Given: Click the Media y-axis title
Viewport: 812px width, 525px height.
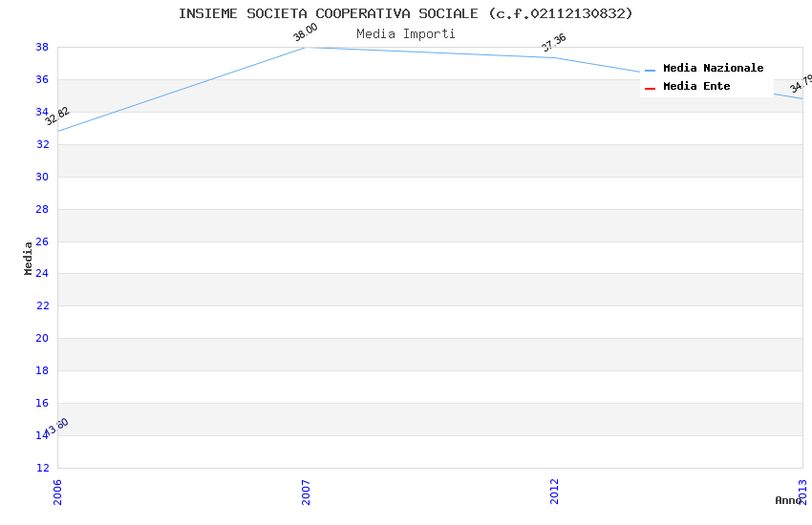Looking at the screenshot, I should (28, 258).
